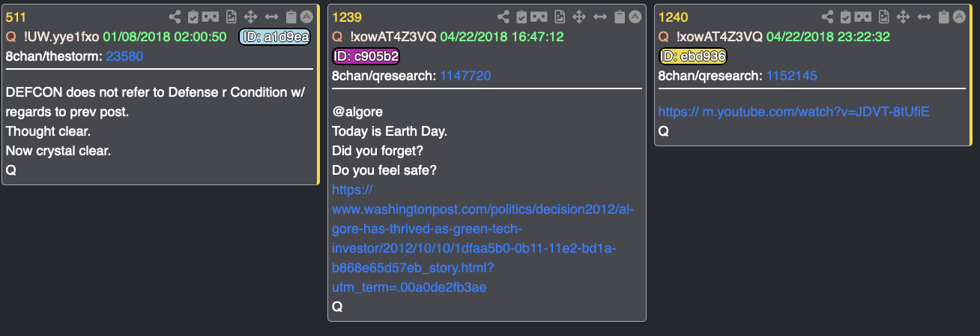This screenshot has height=336, width=980.
Task: Click four-way move arrows on post 1239
Action: coord(578,16)
